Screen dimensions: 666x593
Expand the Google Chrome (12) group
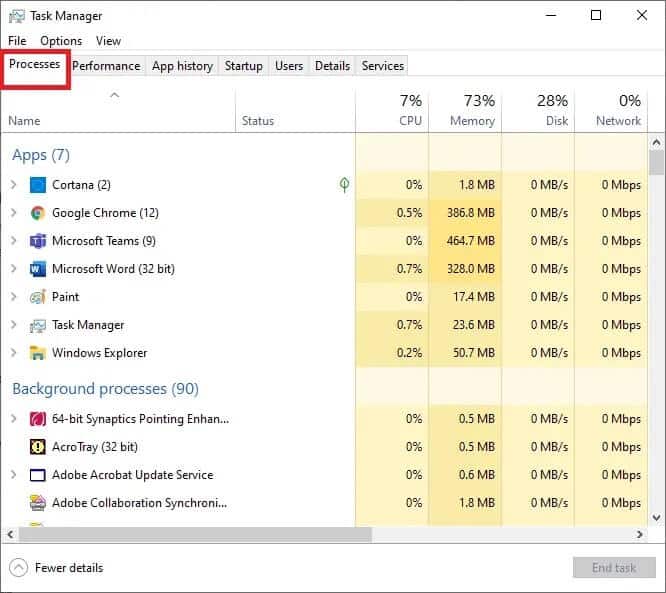(14, 213)
